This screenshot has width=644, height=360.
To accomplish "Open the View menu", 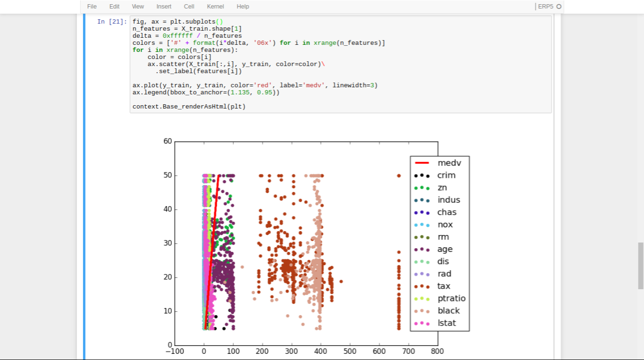I will tap(138, 7).
